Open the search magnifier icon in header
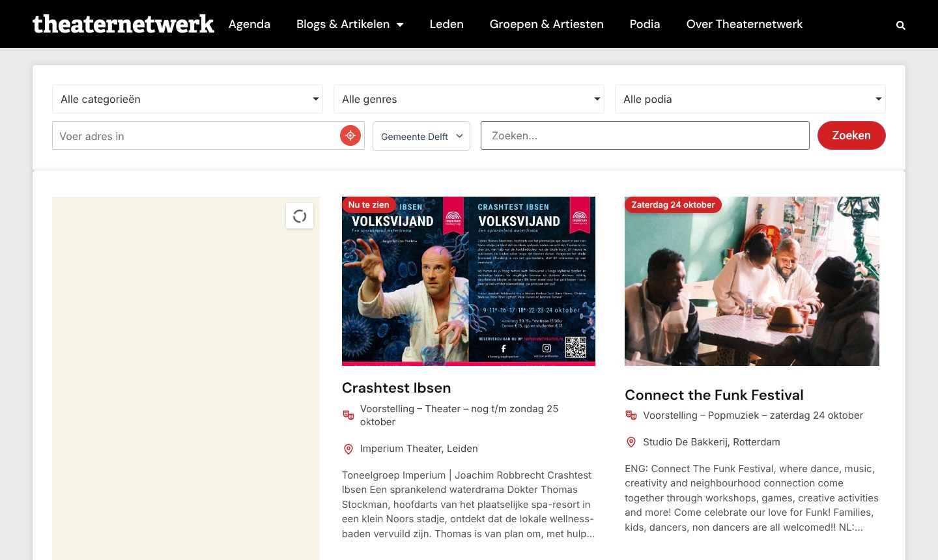 pyautogui.click(x=901, y=25)
